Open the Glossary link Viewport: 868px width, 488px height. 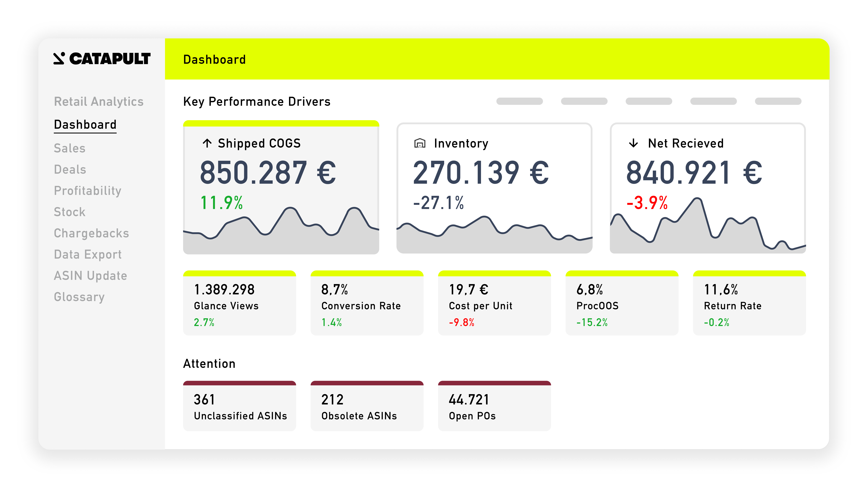pyautogui.click(x=79, y=297)
